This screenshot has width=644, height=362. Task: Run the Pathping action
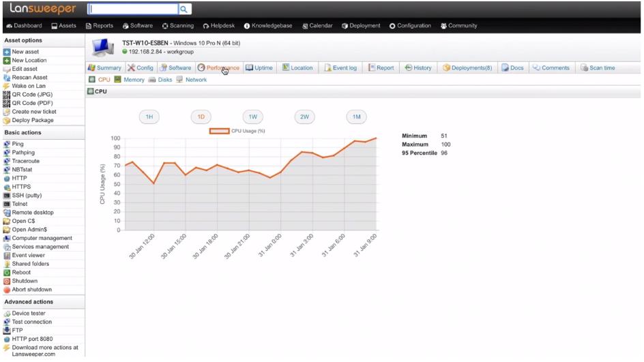[23, 152]
